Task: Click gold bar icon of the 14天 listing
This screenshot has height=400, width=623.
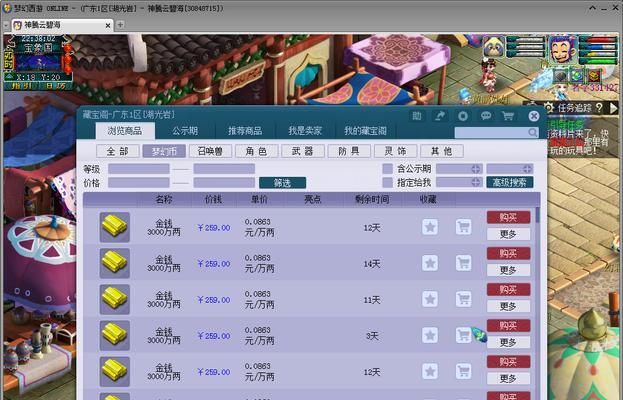Action: (x=114, y=263)
